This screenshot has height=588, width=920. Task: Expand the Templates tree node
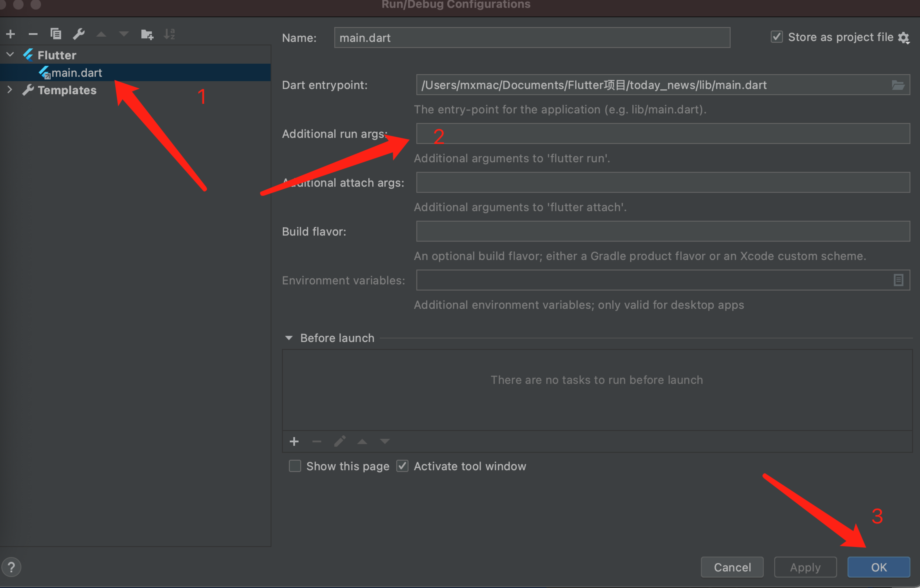coord(10,90)
